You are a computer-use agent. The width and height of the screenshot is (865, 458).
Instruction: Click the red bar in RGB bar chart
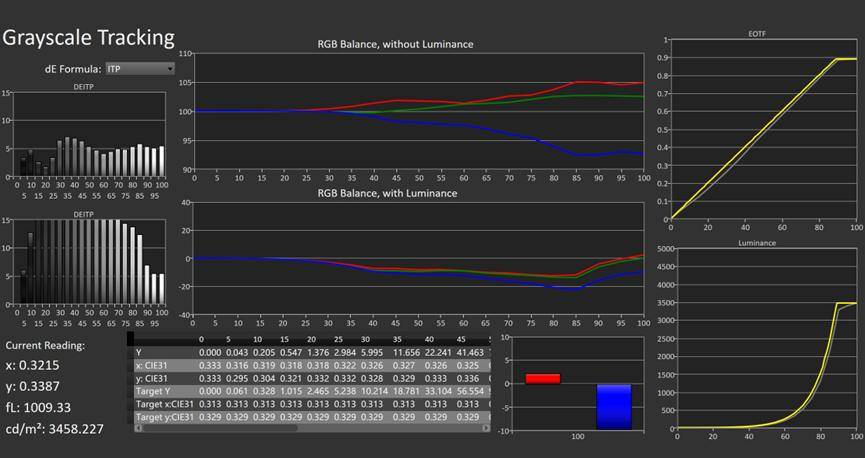click(543, 378)
